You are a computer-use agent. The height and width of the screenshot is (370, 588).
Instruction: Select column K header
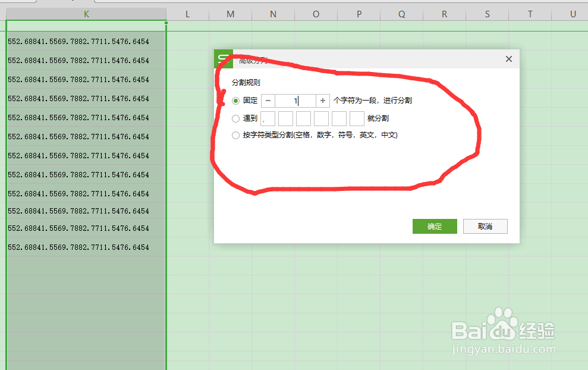pyautogui.click(x=86, y=14)
